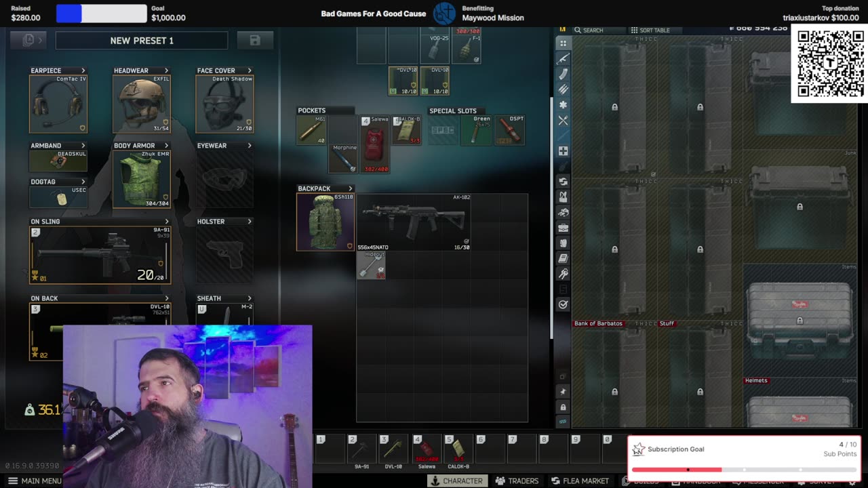Viewport: 868px width, 488px height.
Task: Select the Zhuk EMR body armor
Action: 142,179
